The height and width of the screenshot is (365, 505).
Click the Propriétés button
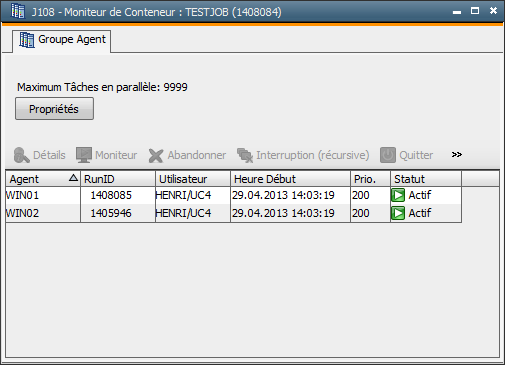[54, 109]
